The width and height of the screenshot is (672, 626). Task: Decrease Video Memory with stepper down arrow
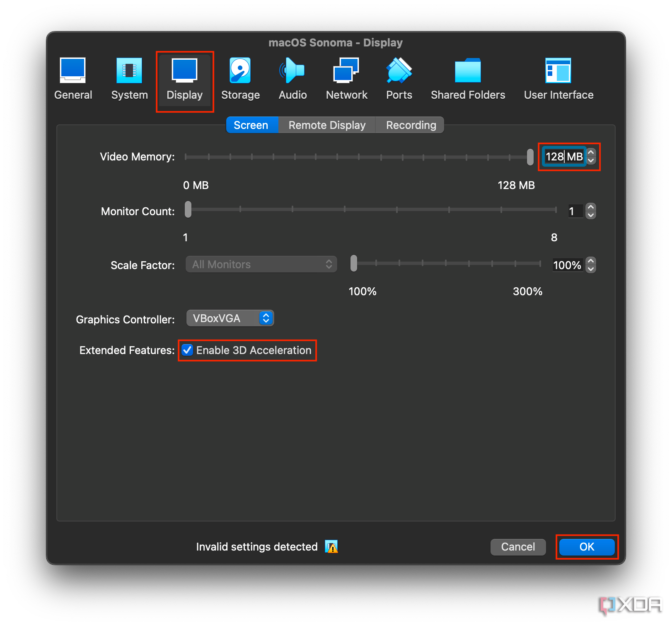click(x=591, y=161)
